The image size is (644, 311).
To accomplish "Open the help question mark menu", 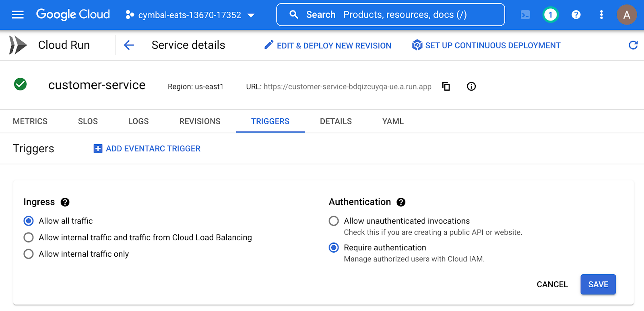I will coord(576,15).
